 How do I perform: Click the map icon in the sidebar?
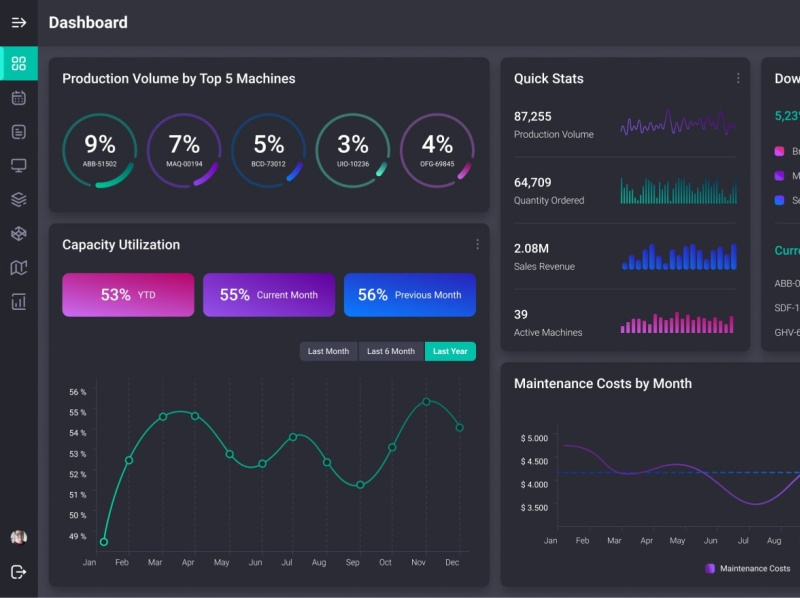click(x=18, y=266)
